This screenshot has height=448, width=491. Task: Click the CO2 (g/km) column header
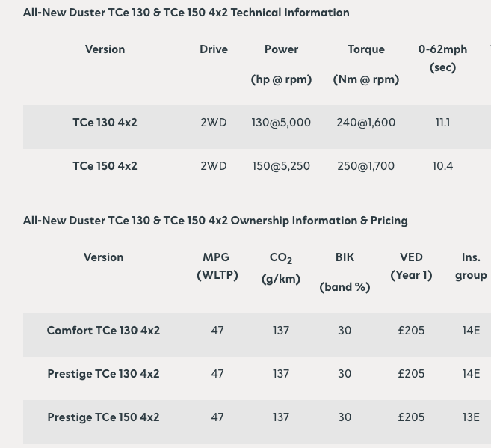point(281,268)
